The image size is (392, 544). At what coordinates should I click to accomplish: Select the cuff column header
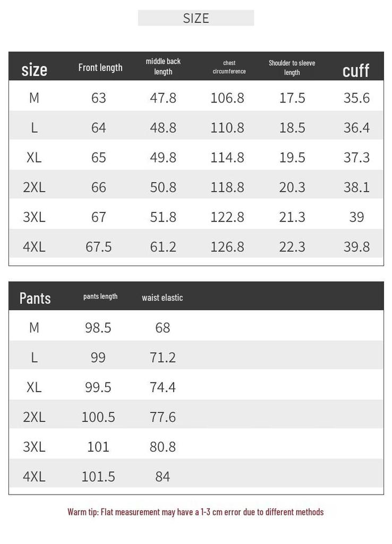(x=356, y=71)
